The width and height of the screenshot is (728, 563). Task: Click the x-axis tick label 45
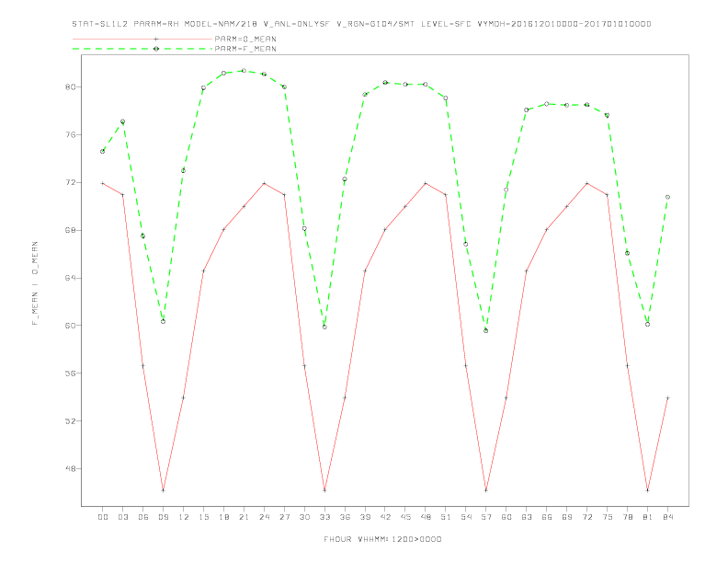(x=405, y=517)
